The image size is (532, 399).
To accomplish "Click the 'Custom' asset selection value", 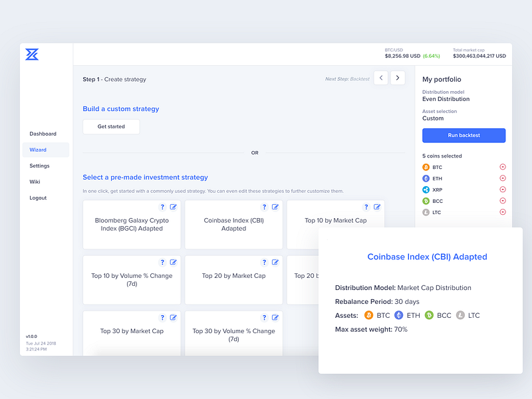I will click(x=433, y=118).
